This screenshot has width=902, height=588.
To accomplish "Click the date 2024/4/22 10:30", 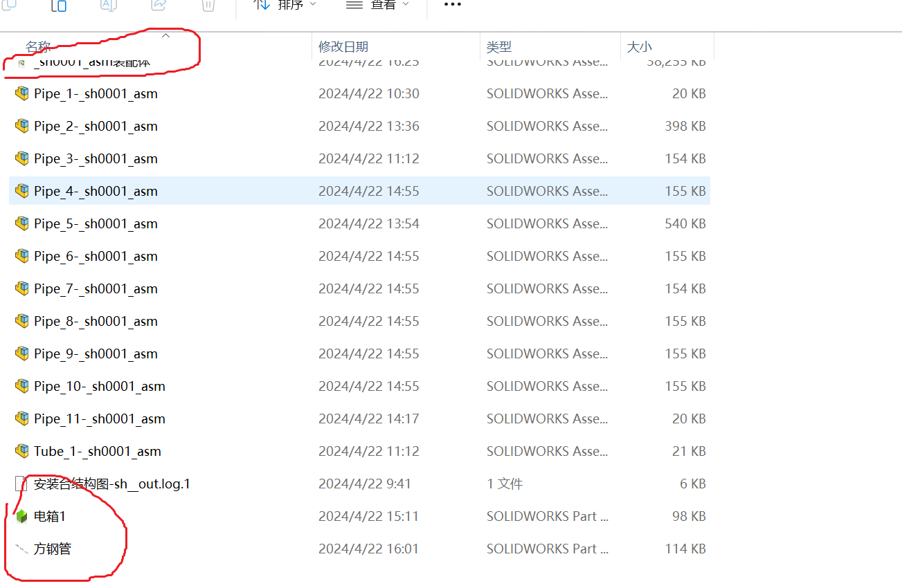I will click(369, 93).
